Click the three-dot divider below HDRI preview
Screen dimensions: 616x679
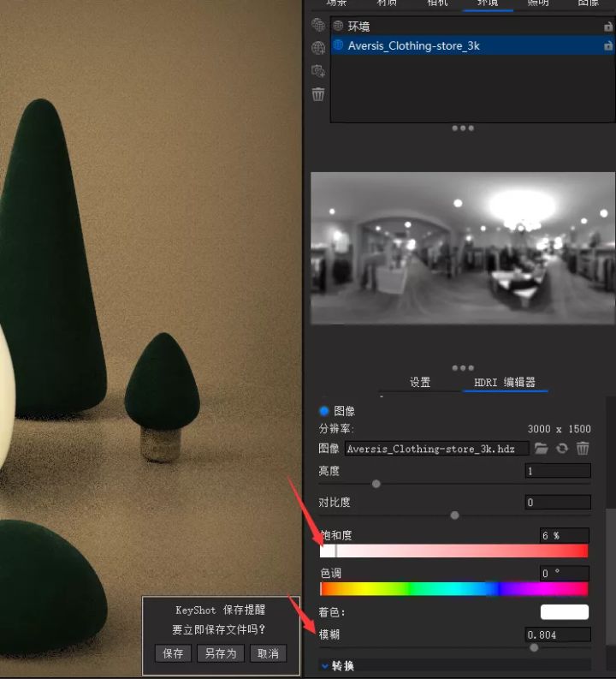point(462,368)
